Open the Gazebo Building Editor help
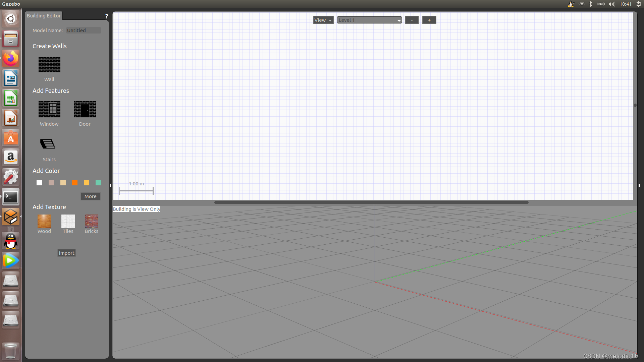 [x=106, y=16]
